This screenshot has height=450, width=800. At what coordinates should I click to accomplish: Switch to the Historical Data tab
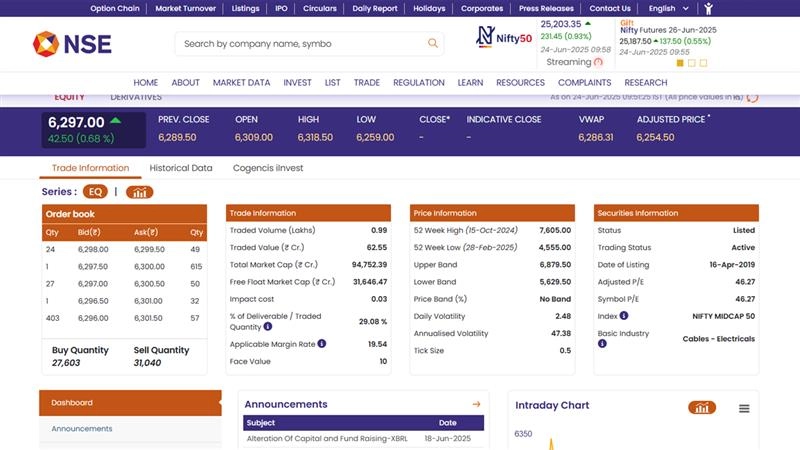click(x=181, y=168)
